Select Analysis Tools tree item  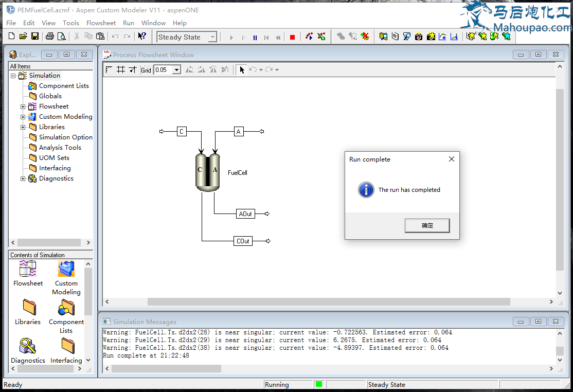[x=60, y=148]
